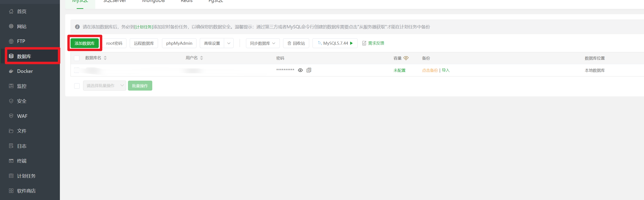Click the monitor chart icon beside 监控
Viewport: 644px width, 200px height.
pos(11,86)
